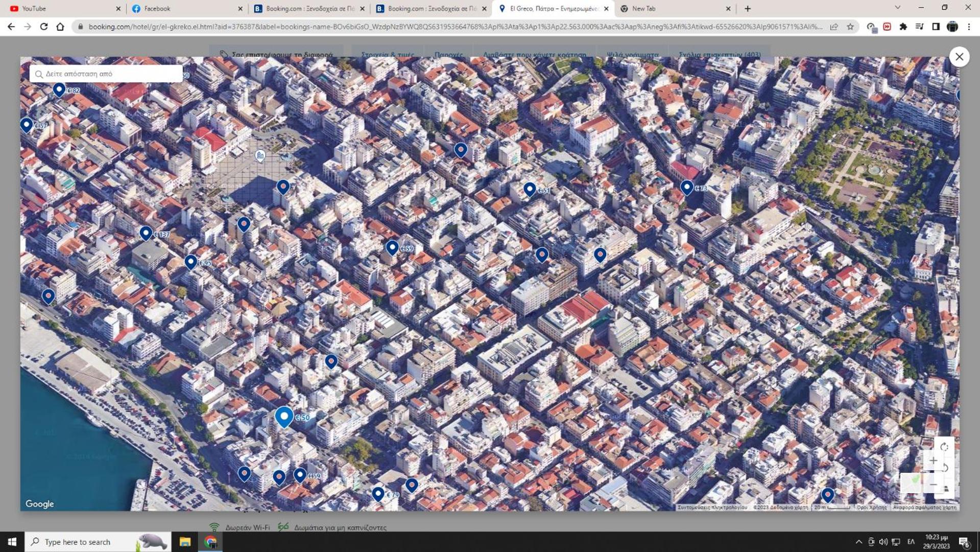
Task: Show hidden system tray icons
Action: click(x=858, y=542)
